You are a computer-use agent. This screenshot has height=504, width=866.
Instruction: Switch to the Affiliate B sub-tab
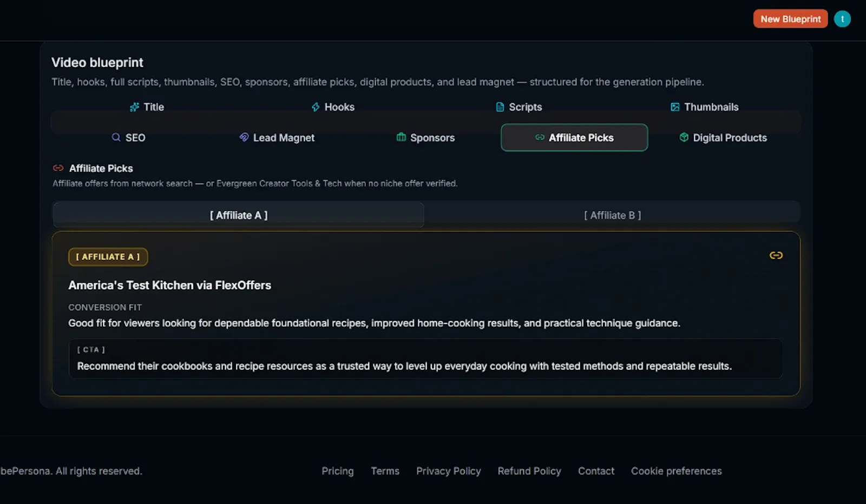[x=612, y=215]
